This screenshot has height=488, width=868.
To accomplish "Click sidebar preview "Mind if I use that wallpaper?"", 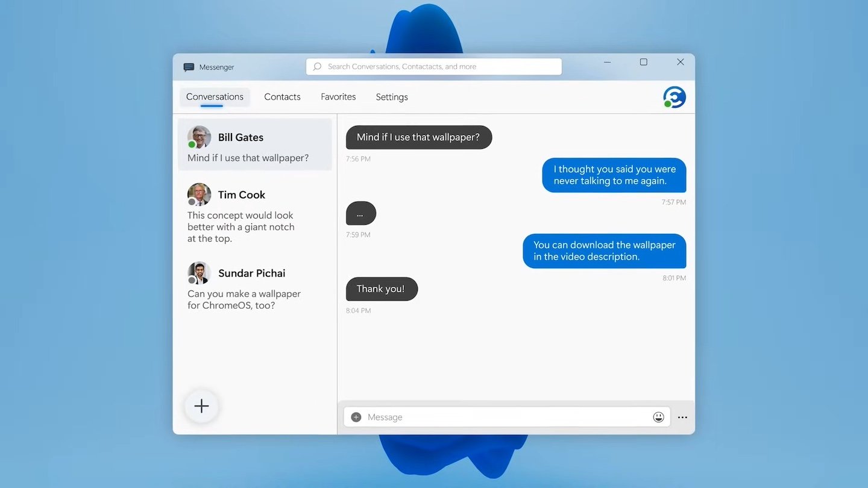I will (248, 158).
